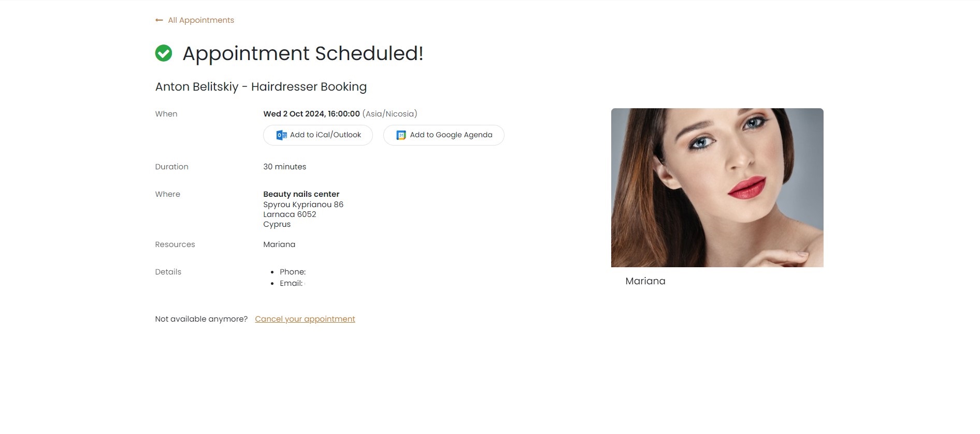Select the Anton Belitskiy - Hairdresser Booking title
Viewport: 980px width, 434px height.
tap(261, 86)
